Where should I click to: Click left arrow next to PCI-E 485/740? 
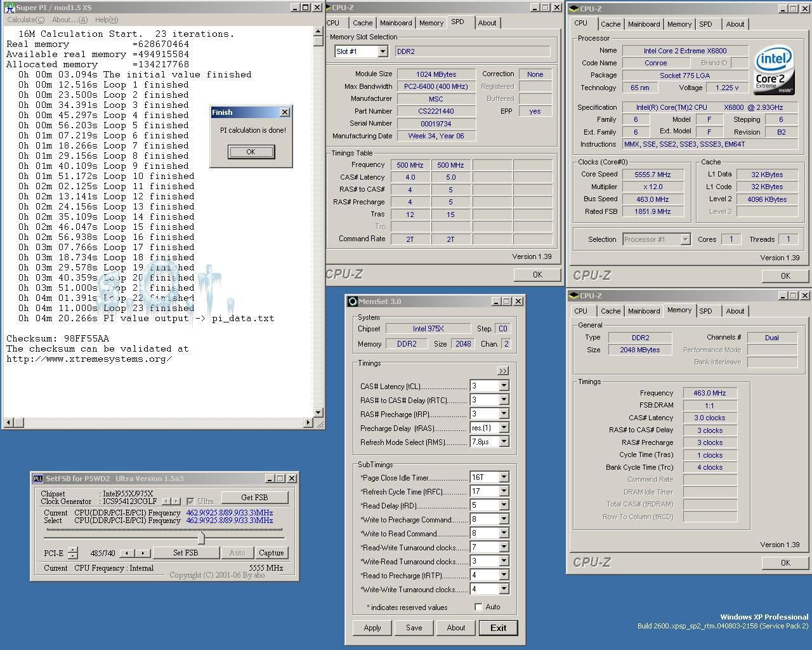tap(128, 553)
